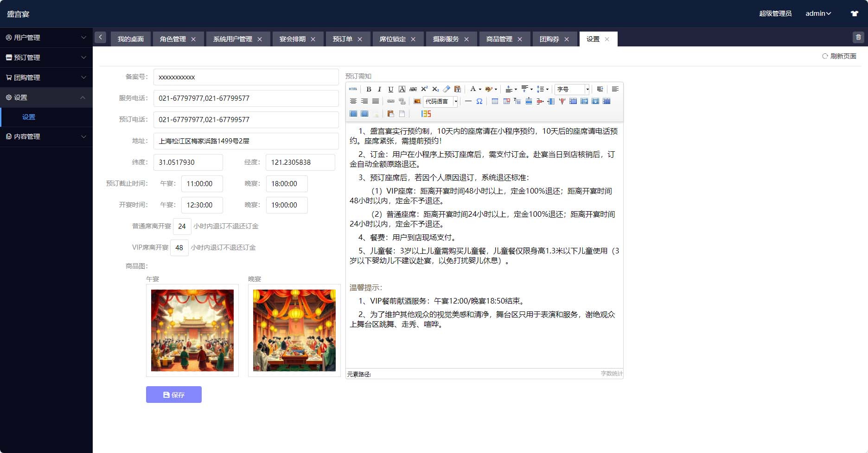Toggle italic formatting in editor

(379, 89)
